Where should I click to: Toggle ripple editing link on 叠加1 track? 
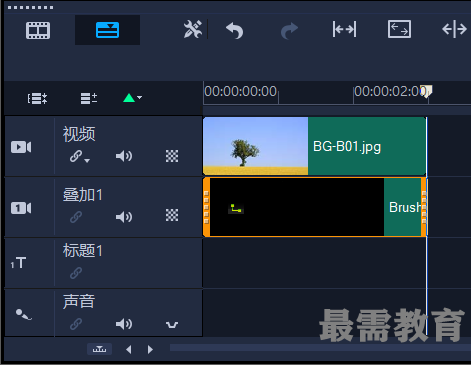[x=76, y=217]
